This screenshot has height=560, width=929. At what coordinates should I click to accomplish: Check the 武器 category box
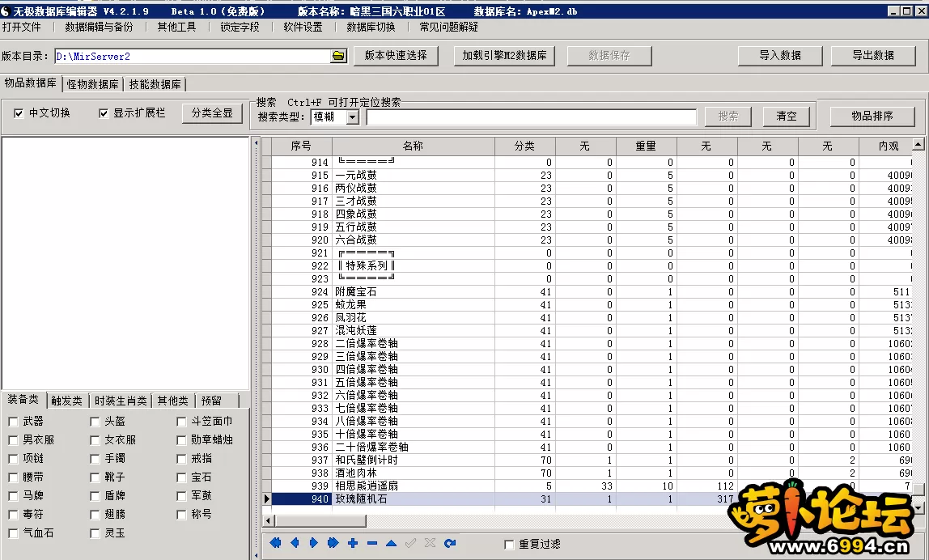(13, 422)
